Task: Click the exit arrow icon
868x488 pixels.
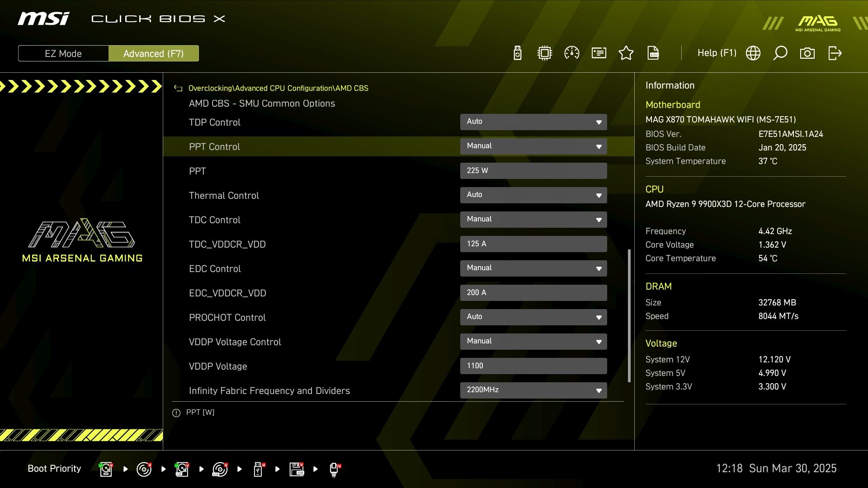Action: 835,53
